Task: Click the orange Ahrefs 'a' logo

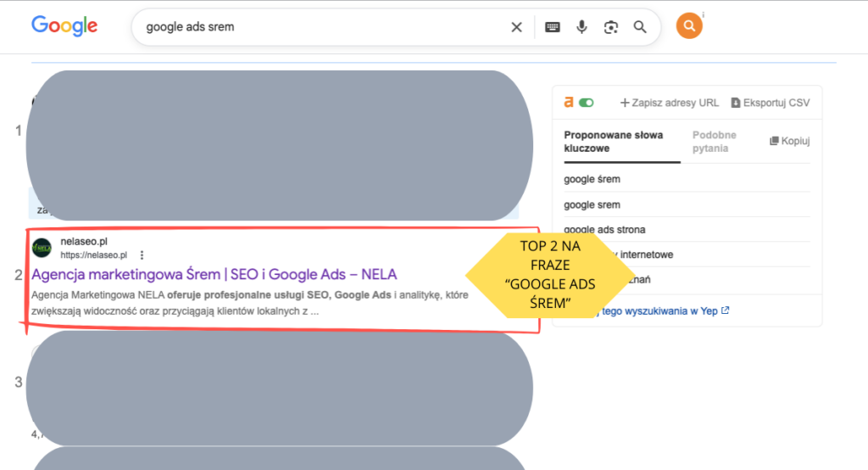Action: click(569, 102)
